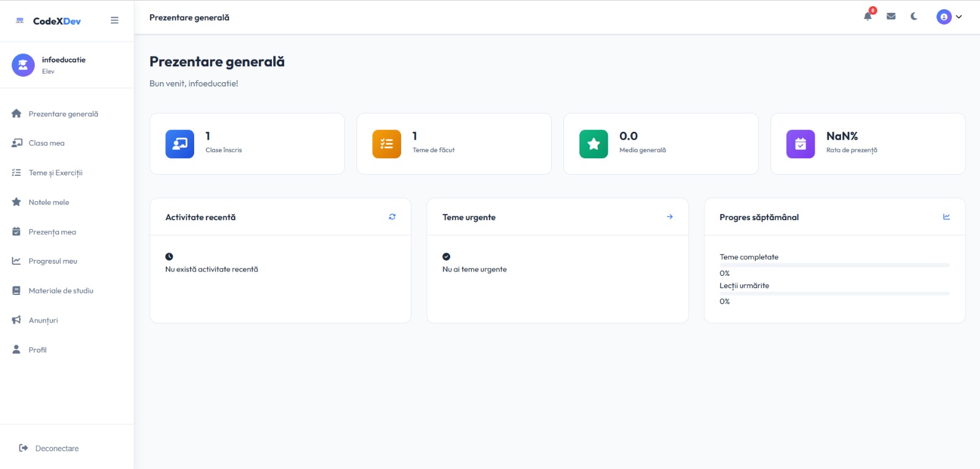This screenshot has height=469, width=980.
Task: Click the clock icon in Activitate recentă
Action: click(169, 257)
